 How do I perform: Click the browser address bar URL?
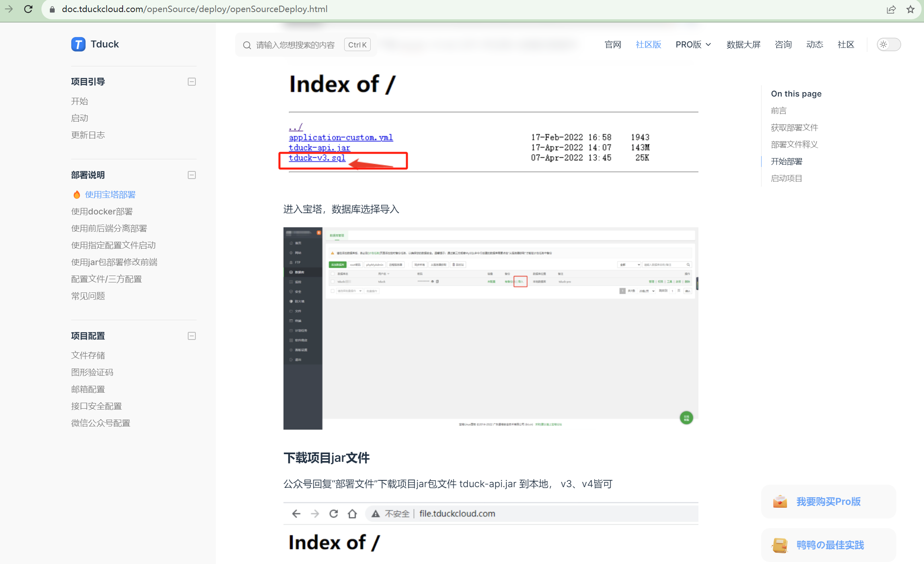click(x=195, y=9)
